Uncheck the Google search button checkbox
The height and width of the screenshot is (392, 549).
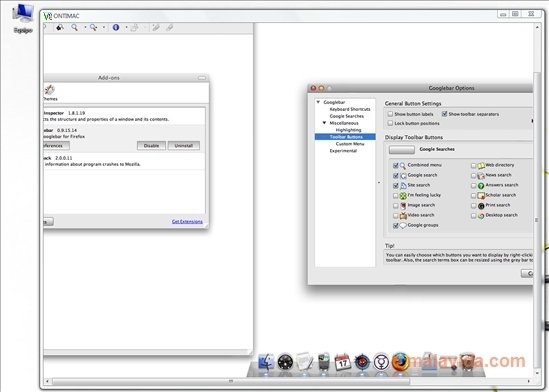(396, 175)
